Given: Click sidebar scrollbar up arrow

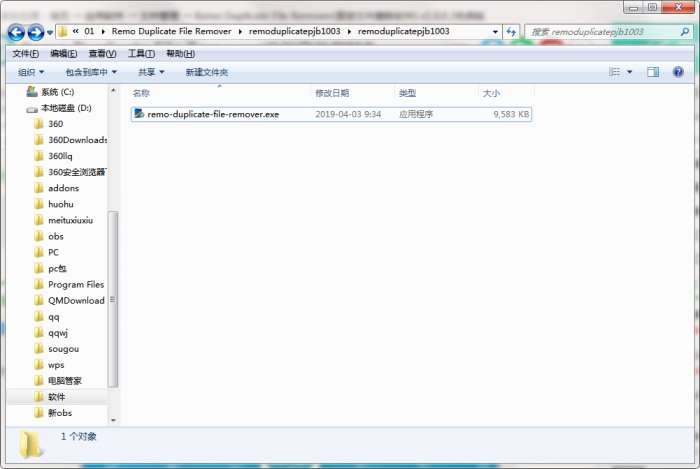Looking at the screenshot, I should click(x=113, y=91).
